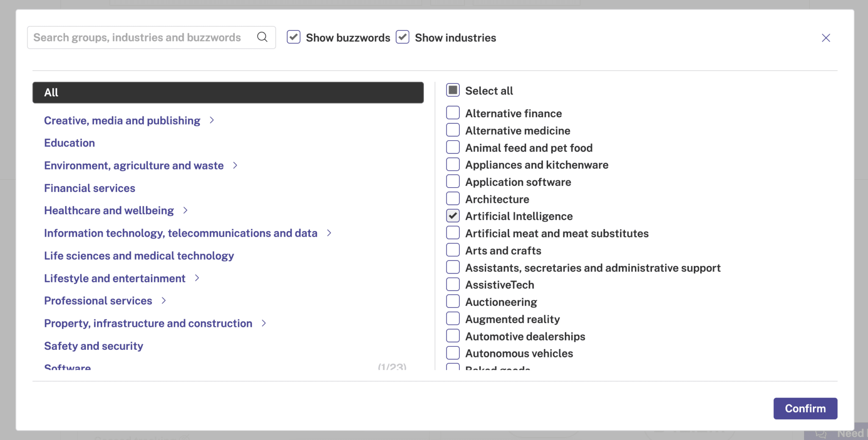Toggle the Show industries checkbox

click(403, 37)
